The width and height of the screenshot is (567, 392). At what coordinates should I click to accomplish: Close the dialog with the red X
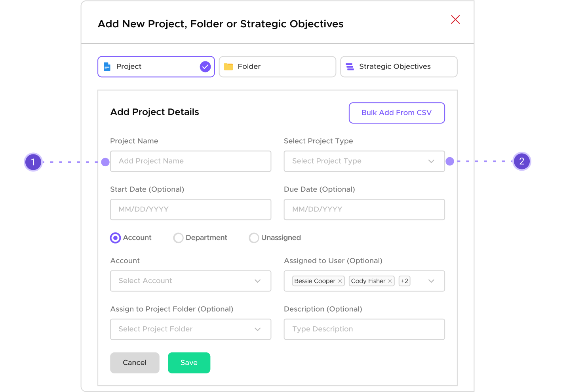(455, 19)
